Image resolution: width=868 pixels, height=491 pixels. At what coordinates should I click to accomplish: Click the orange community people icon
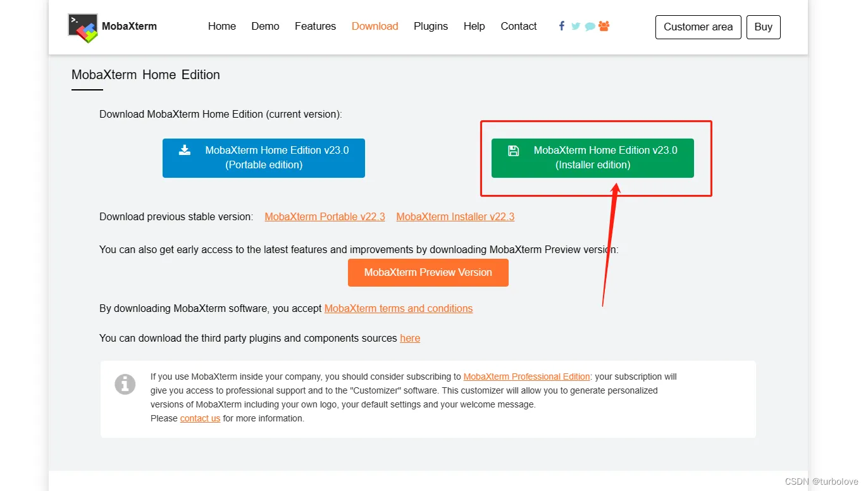[604, 26]
